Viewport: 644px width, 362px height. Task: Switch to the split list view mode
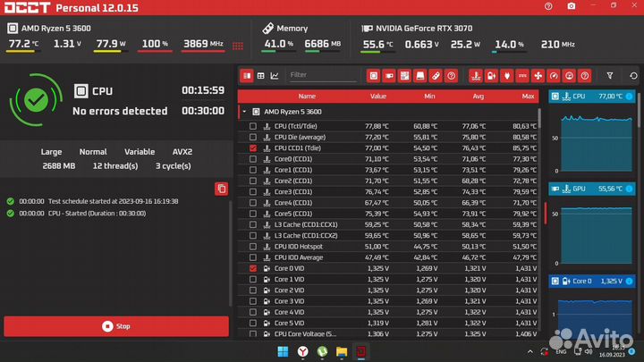tap(247, 75)
